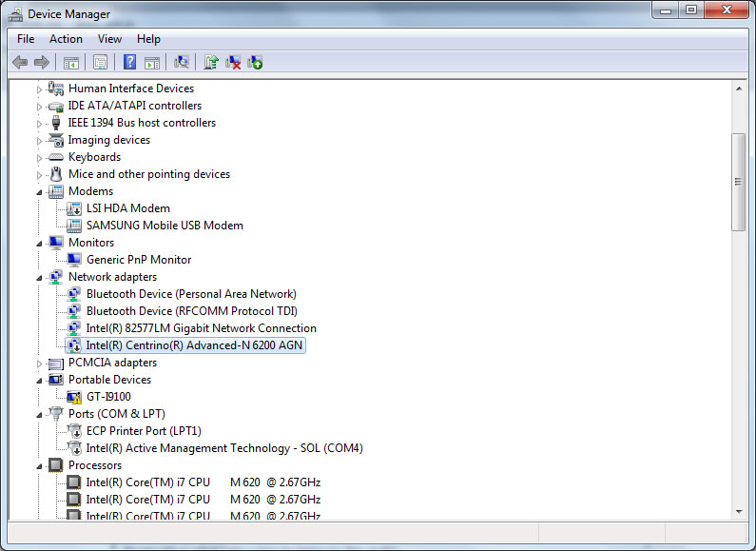Close the Device Manager window

point(727,10)
